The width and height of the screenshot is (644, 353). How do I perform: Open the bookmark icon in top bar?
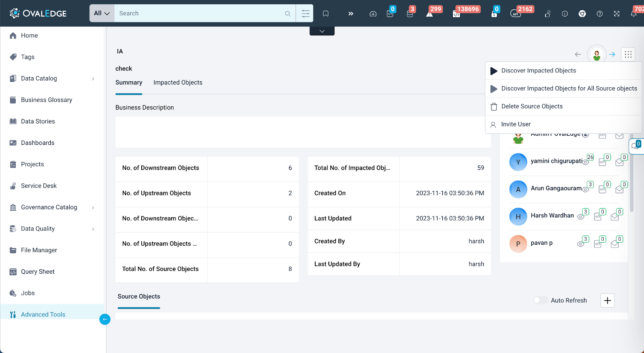coord(326,14)
